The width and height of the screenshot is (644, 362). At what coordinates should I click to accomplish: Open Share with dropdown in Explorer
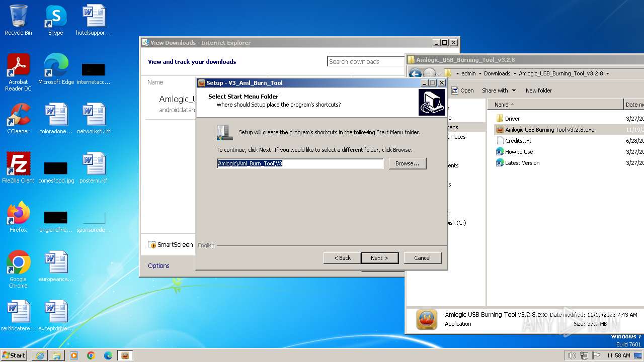click(x=499, y=90)
